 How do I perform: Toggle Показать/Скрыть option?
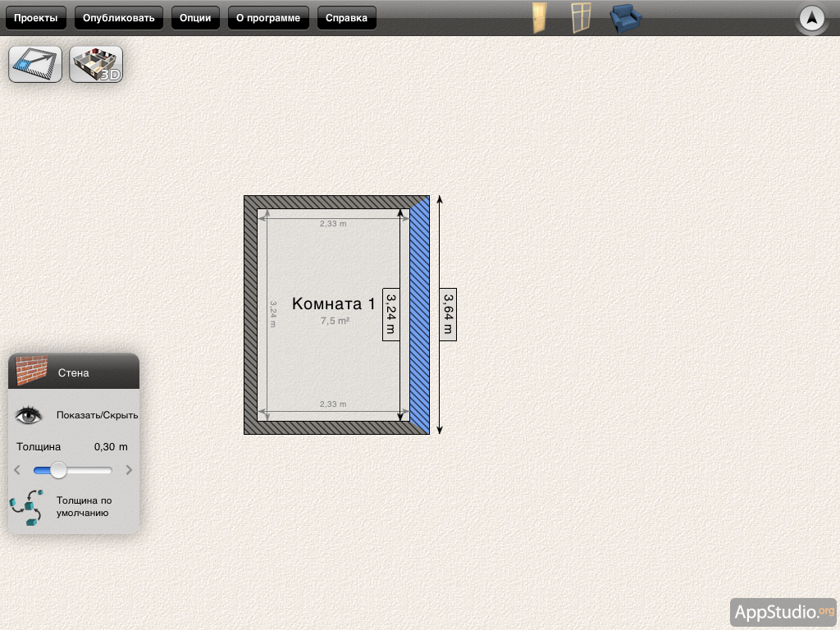(x=97, y=415)
